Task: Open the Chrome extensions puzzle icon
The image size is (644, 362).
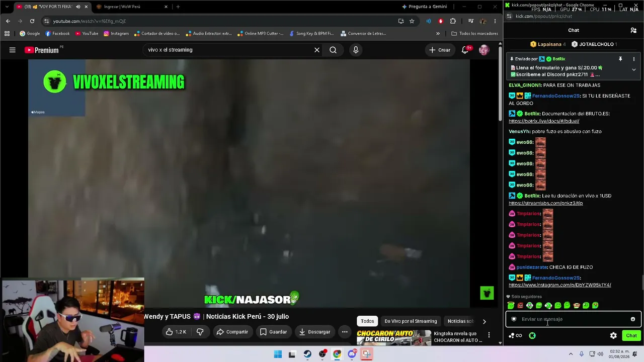Action: 453,21
